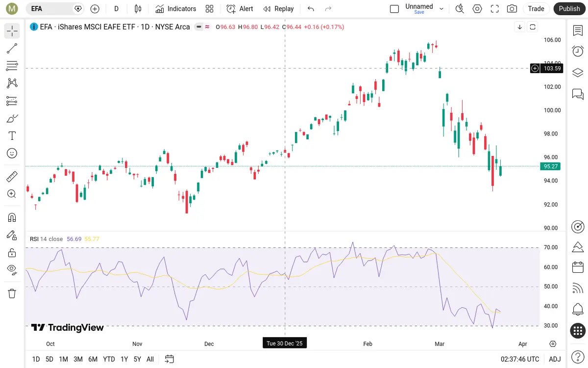588x368 pixels.
Task: Select the chart layout setup square
Action: click(394, 9)
